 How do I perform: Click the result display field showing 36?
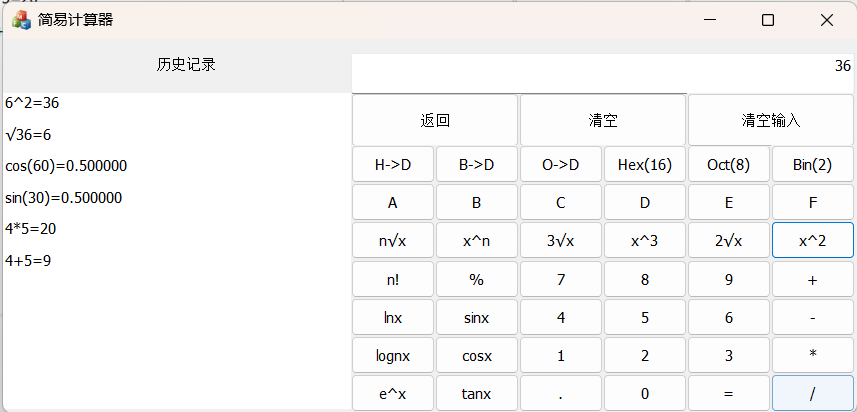603,68
